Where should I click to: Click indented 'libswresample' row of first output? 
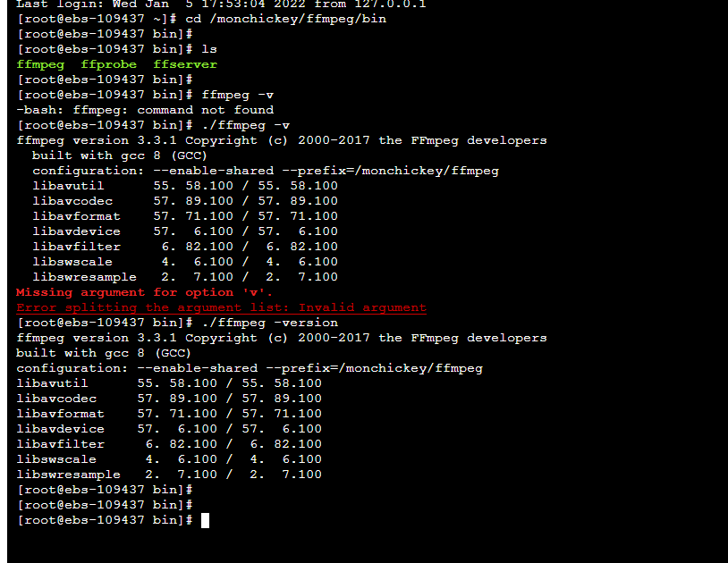[185, 277]
